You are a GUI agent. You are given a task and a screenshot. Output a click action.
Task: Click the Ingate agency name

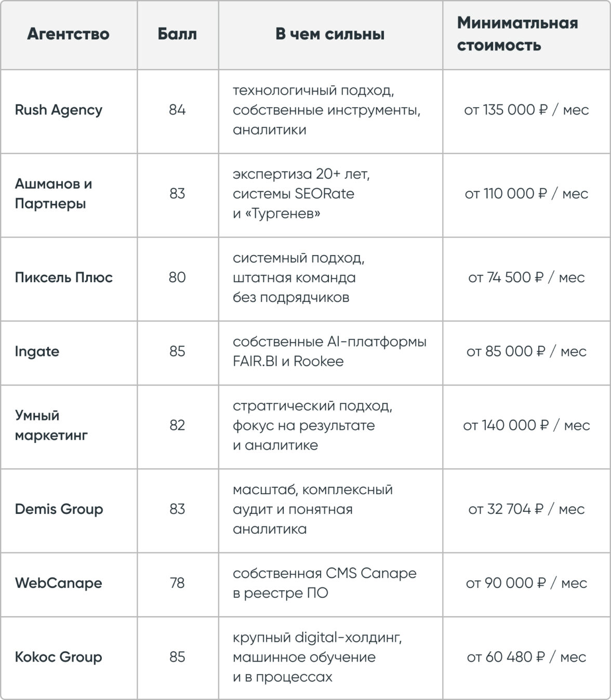[37, 352]
